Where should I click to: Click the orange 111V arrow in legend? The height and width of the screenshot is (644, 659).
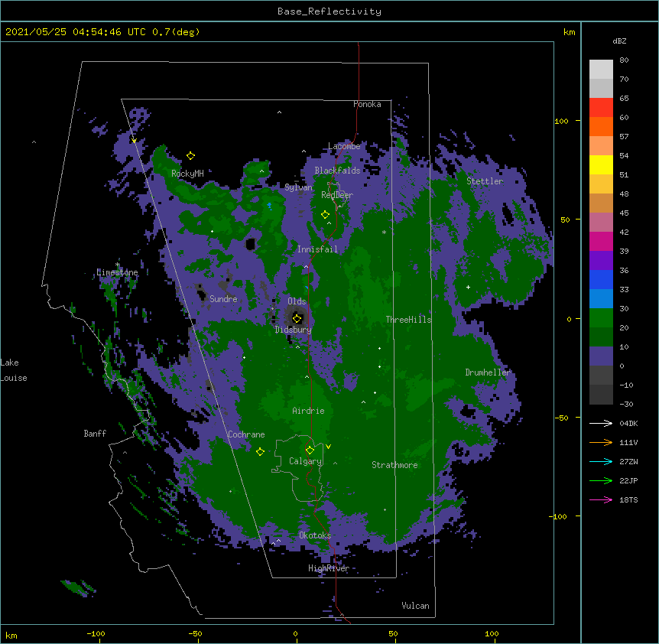pos(601,442)
